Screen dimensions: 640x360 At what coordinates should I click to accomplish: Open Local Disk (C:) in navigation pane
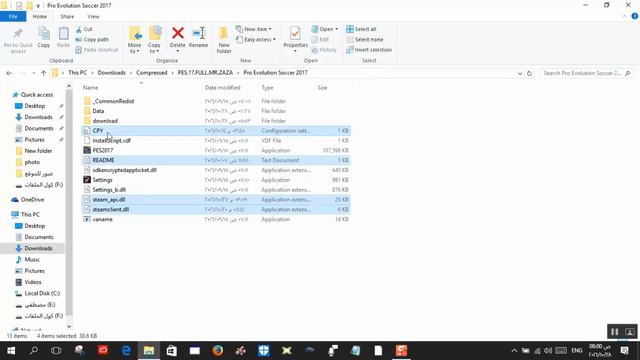point(42,293)
